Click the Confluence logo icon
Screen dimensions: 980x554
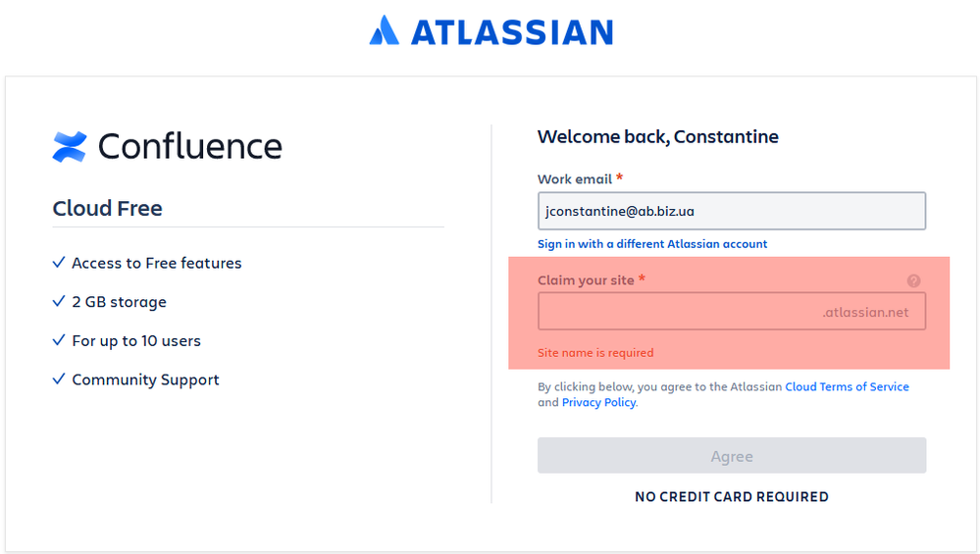(70, 146)
